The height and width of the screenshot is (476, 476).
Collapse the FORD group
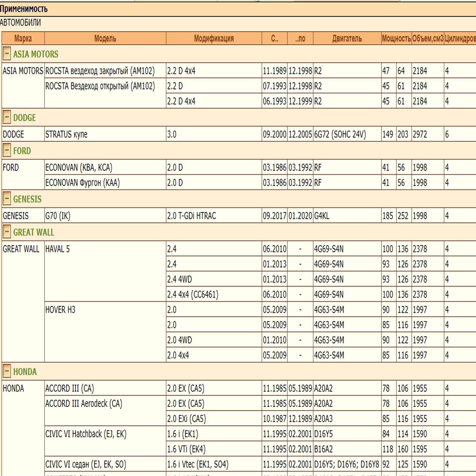pos(7,151)
